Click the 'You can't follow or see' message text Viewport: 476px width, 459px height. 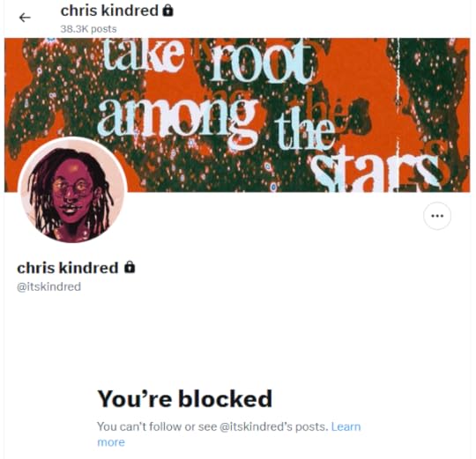(x=157, y=426)
